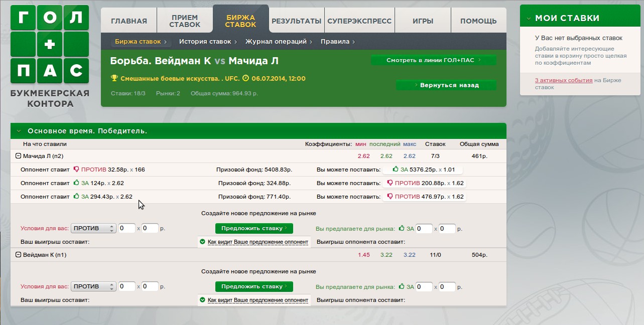The width and height of the screenshot is (644, 325).
Task: Click Общая сумма: 964.93 р. text
Action: 224,93
